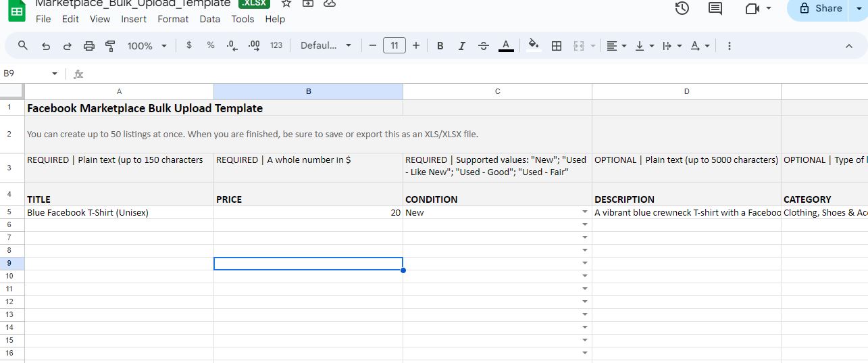Open the zoom 100% dropdown
This screenshot has height=363, width=868.
pyautogui.click(x=148, y=45)
